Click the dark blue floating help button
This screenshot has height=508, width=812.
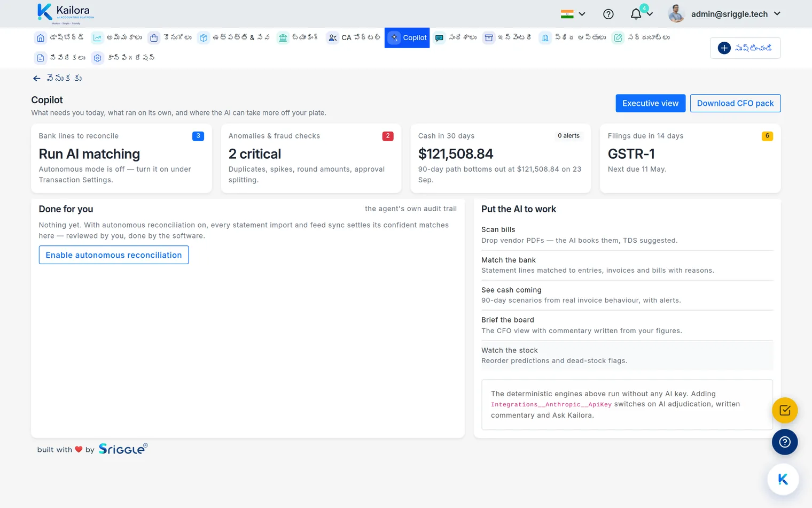tap(785, 442)
